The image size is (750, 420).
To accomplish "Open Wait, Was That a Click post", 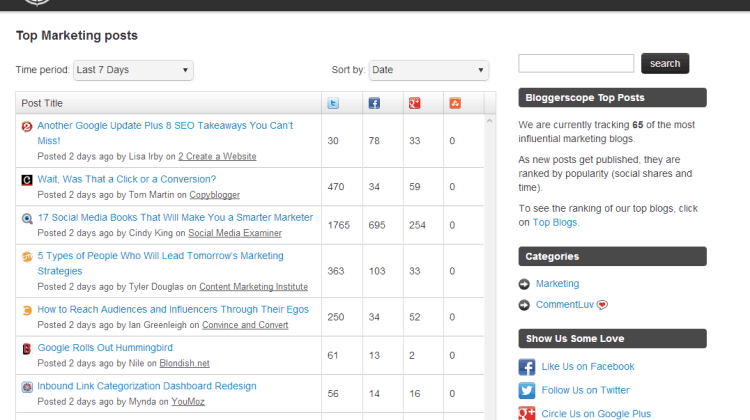I will [127, 179].
